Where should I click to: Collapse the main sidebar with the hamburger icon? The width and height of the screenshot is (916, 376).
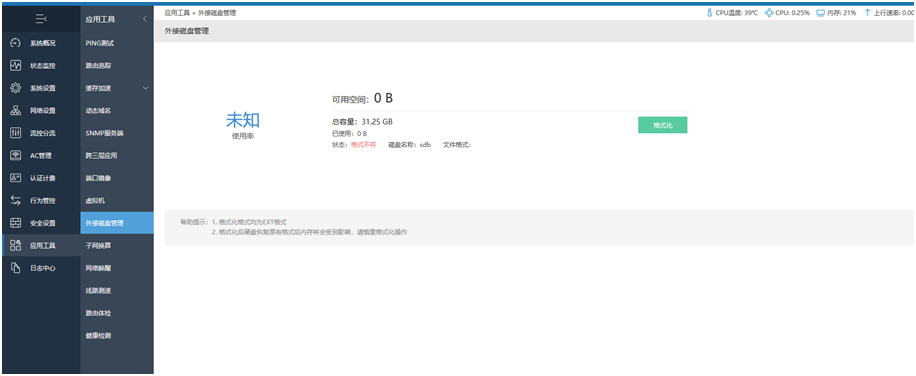(x=41, y=19)
